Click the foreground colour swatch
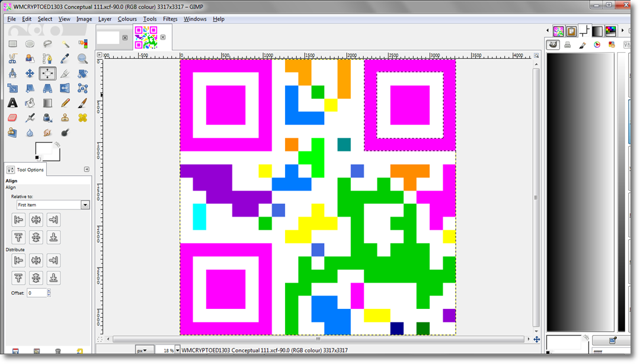The image size is (640, 364). pyautogui.click(x=44, y=149)
